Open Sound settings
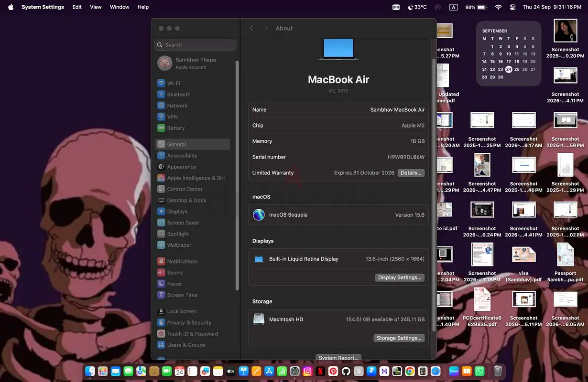The width and height of the screenshot is (588, 382). tap(192, 273)
